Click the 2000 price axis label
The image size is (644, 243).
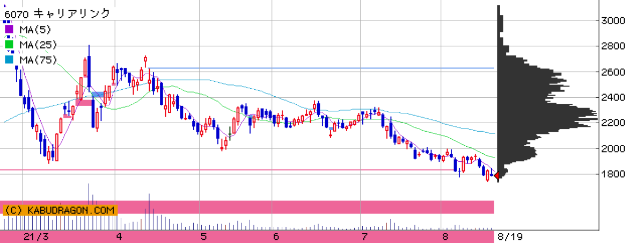coord(614,149)
